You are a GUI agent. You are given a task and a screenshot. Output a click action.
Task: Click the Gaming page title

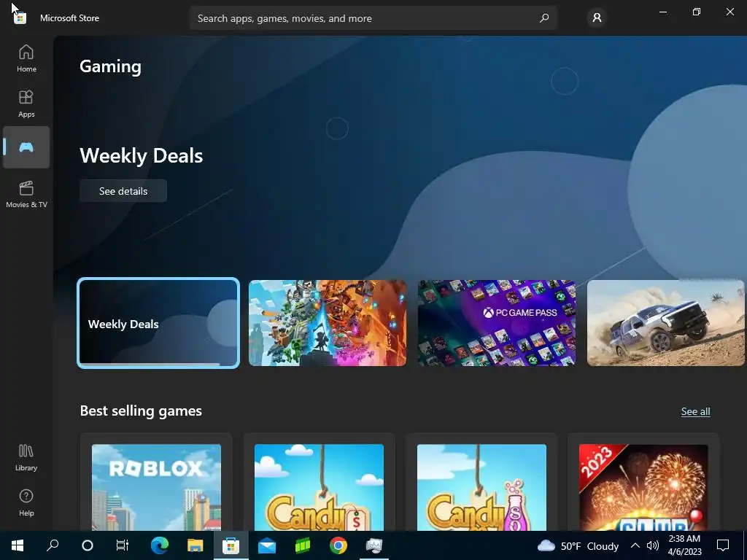tap(111, 66)
